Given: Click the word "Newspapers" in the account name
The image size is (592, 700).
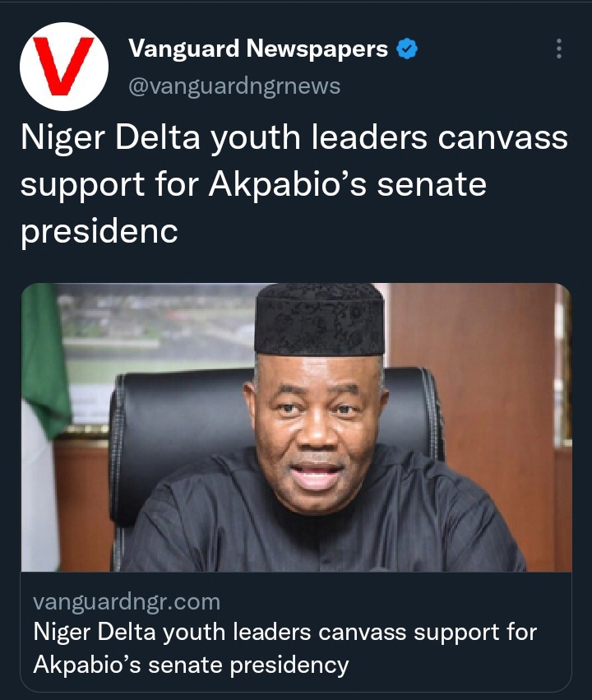Looking at the screenshot, I should point(317,49).
